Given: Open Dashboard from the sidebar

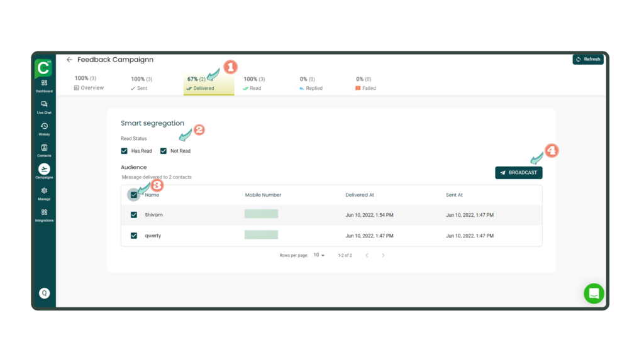Looking at the screenshot, I should [44, 85].
